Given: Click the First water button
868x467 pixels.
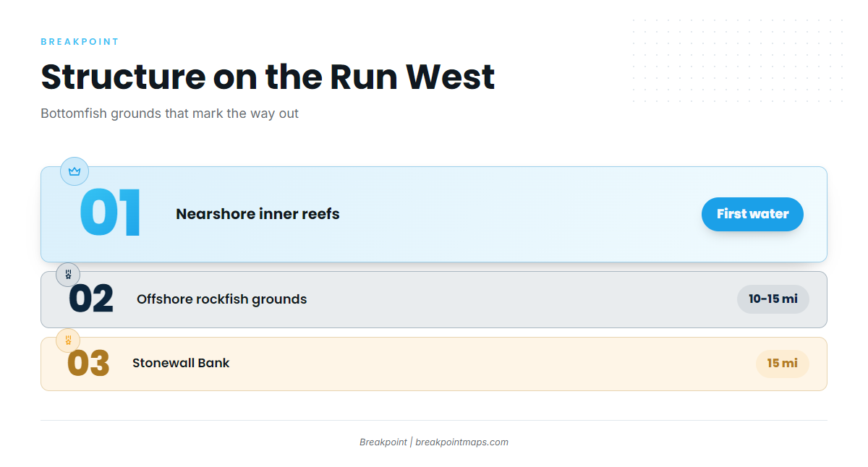Looking at the screenshot, I should pyautogui.click(x=752, y=214).
